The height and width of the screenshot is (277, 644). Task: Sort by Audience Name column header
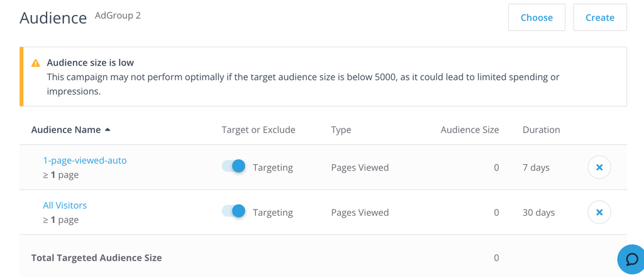65,130
